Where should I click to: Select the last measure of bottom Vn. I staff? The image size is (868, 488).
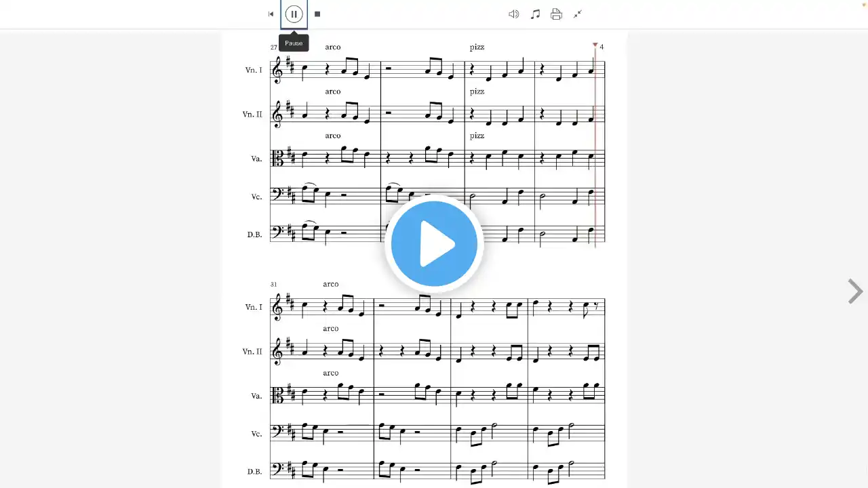click(566, 307)
